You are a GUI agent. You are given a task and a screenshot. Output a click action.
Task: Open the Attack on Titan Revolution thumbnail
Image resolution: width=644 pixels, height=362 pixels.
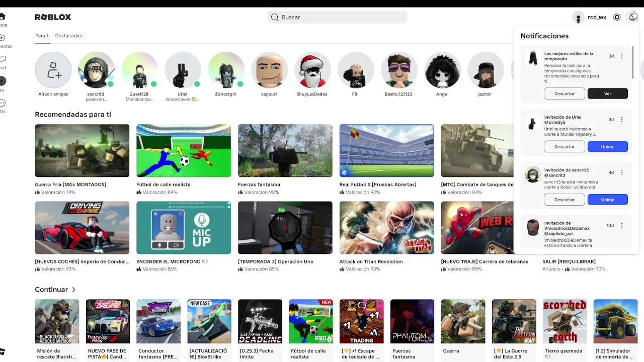pyautogui.click(x=387, y=228)
